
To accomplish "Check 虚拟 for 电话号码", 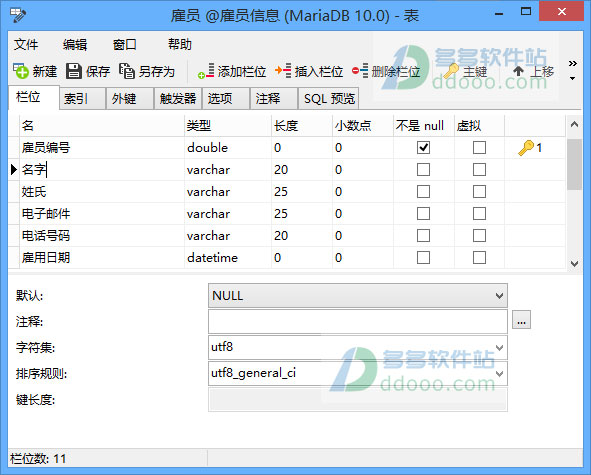I will 479,236.
